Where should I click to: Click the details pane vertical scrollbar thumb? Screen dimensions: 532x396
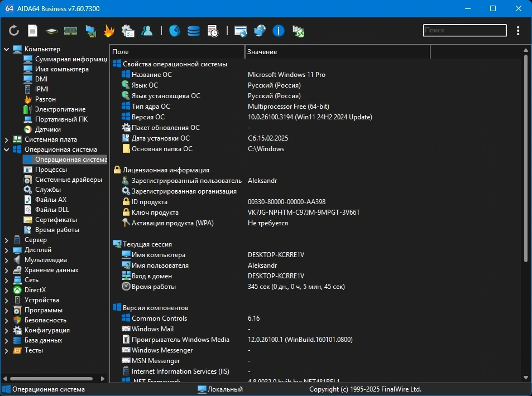(525, 158)
